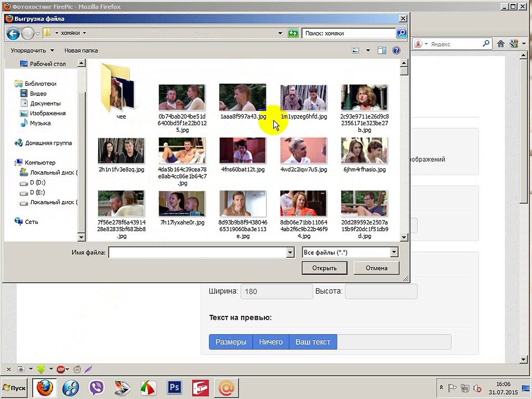532x399 pixels.
Task: Click the search field 'Поиск: хомяки'
Action: 349,33
